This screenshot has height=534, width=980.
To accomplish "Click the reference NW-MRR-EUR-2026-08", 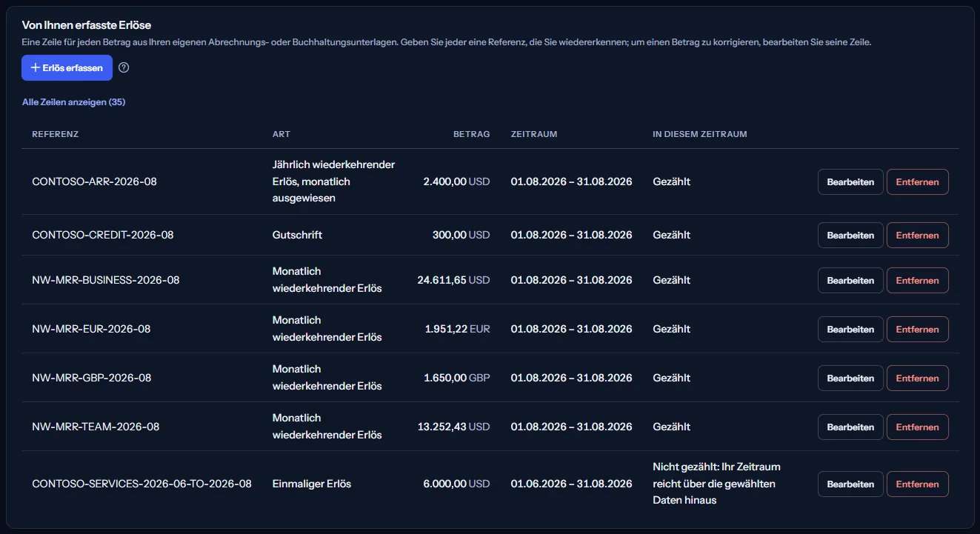I will pos(91,329).
